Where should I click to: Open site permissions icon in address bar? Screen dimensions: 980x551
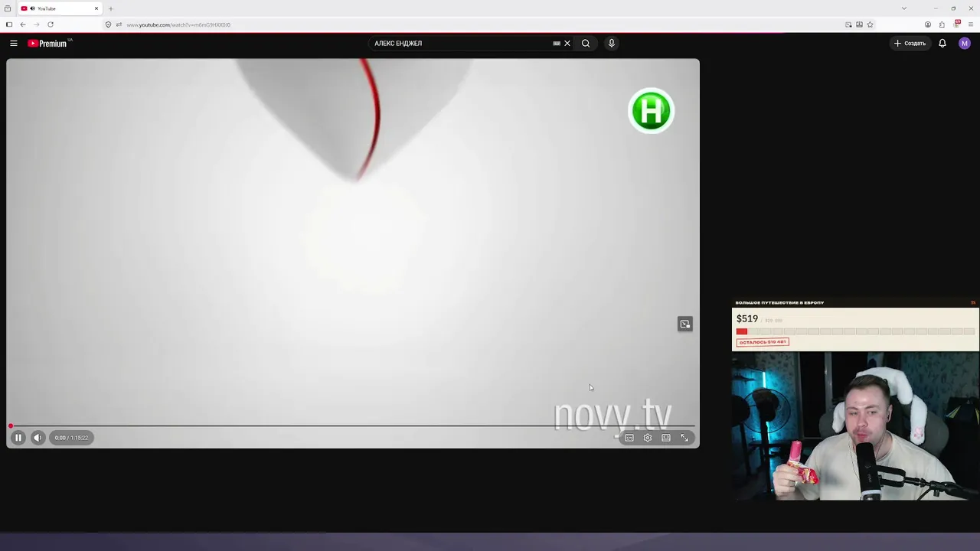pos(119,24)
